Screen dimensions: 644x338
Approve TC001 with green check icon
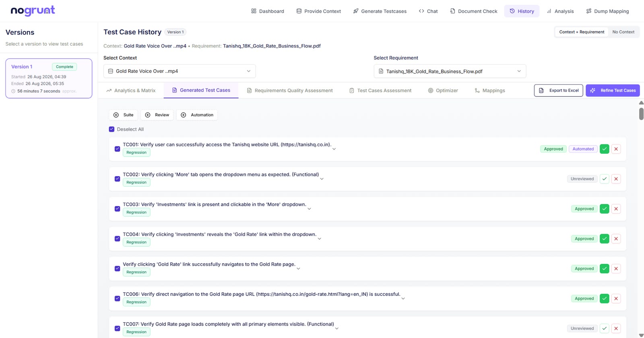point(604,149)
